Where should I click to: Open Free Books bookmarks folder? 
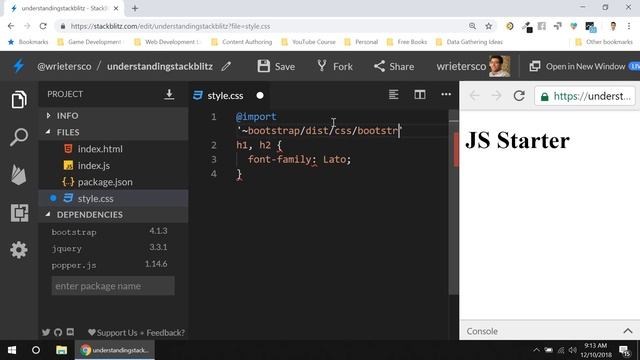[x=407, y=42]
